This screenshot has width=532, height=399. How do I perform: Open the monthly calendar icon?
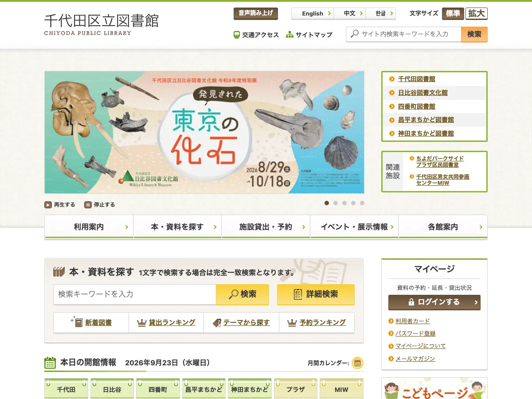[357, 363]
